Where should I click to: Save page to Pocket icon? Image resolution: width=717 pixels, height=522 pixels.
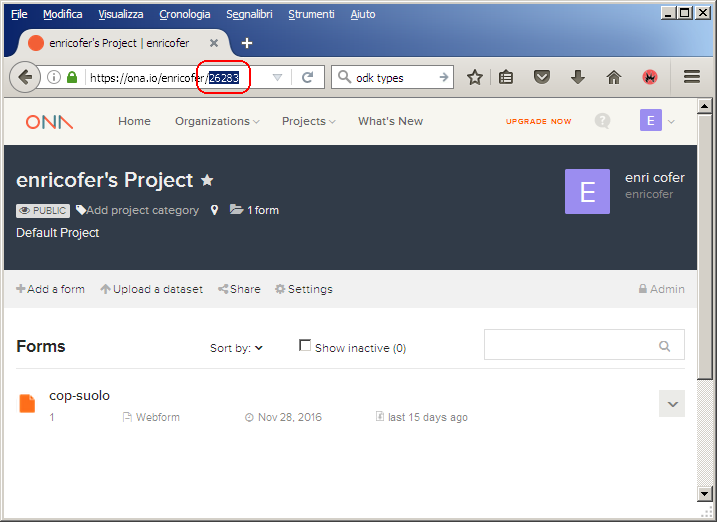542,77
